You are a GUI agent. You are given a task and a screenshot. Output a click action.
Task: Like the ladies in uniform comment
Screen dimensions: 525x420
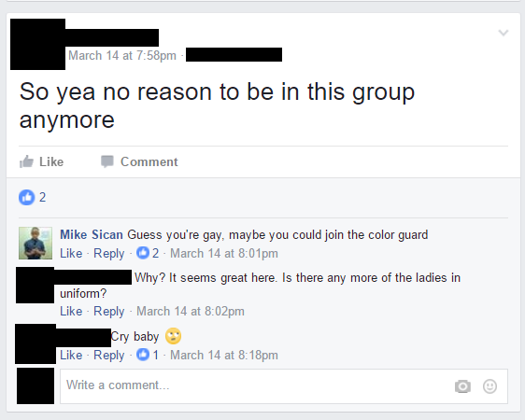click(x=71, y=311)
